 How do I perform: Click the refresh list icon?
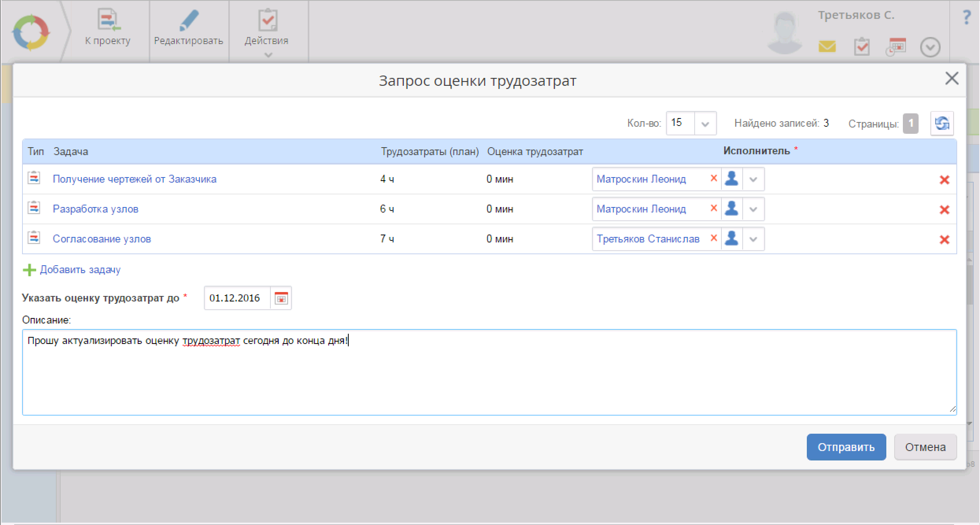point(942,124)
